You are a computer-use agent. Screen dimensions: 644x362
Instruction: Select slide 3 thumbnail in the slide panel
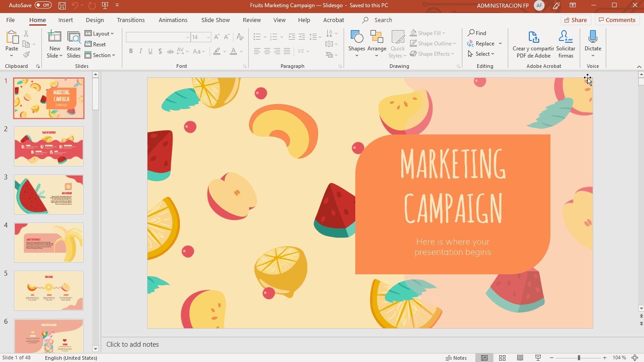(49, 194)
